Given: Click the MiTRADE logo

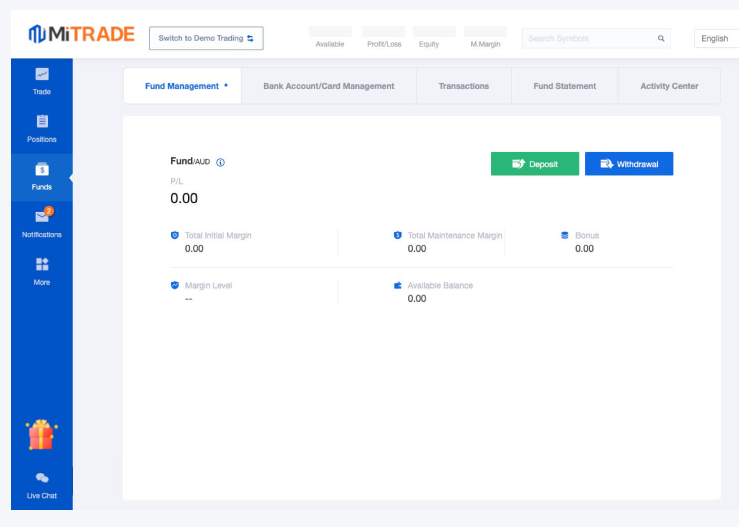Looking at the screenshot, I should point(81,35).
